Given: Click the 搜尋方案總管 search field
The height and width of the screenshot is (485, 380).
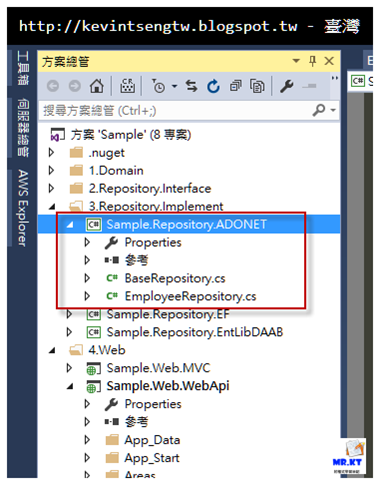Looking at the screenshot, I should click(x=175, y=110).
